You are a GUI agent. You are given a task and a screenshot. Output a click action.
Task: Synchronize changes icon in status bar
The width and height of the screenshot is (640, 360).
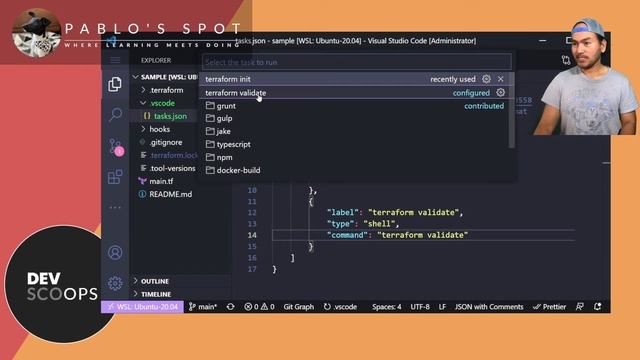point(230,307)
